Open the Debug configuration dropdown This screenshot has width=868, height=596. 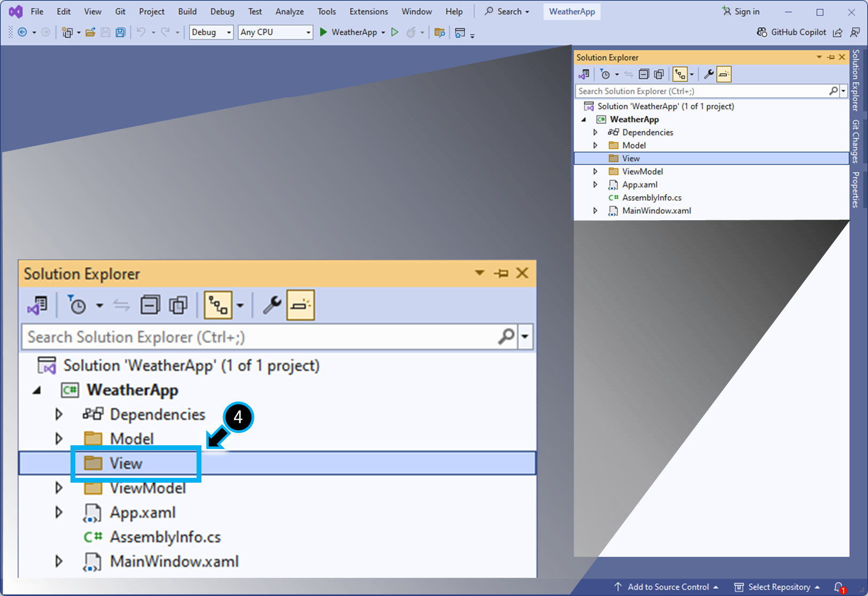[212, 32]
